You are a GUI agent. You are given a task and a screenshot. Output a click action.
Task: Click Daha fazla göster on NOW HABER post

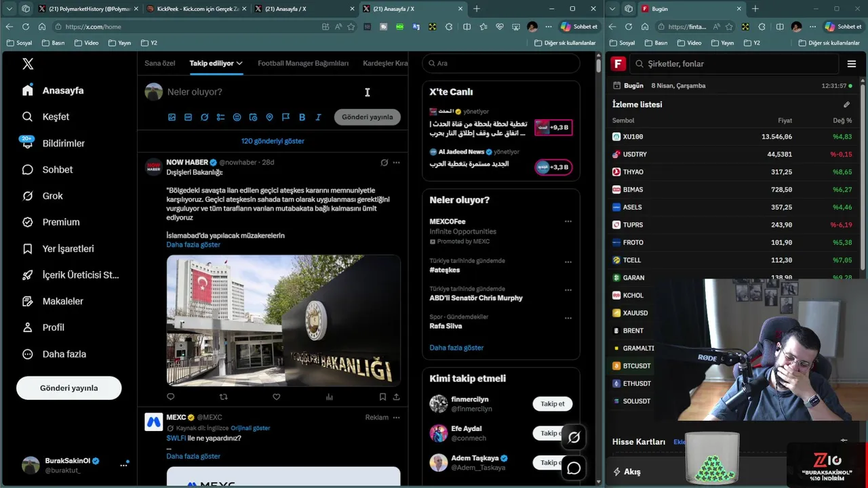point(193,245)
